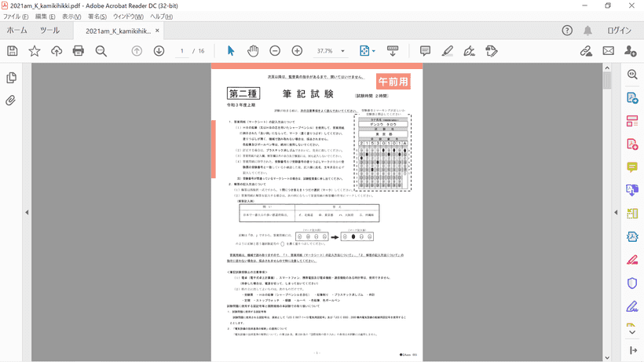This screenshot has height=362, width=644.
Task: Open the attachments paperclip panel
Action: click(x=11, y=101)
